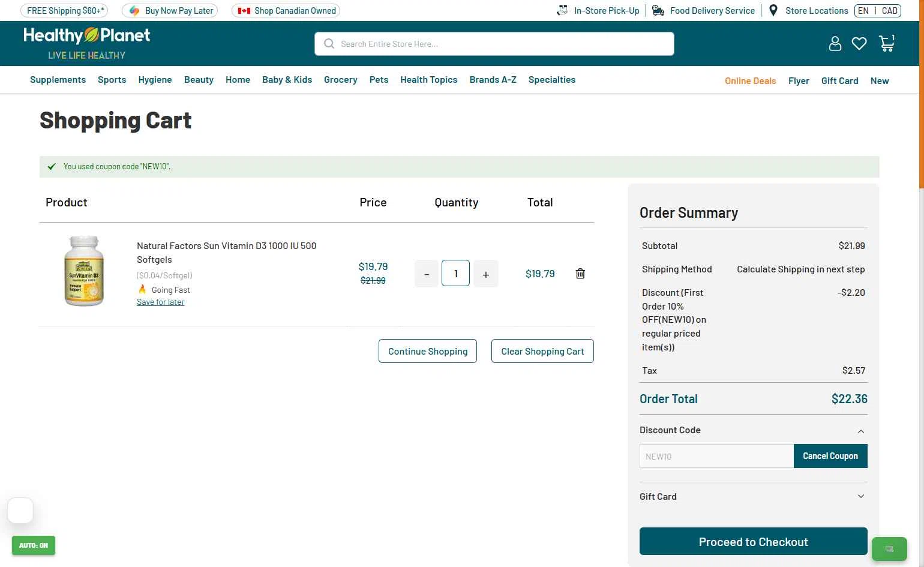
Task: Click the quantity input field
Action: (x=455, y=274)
